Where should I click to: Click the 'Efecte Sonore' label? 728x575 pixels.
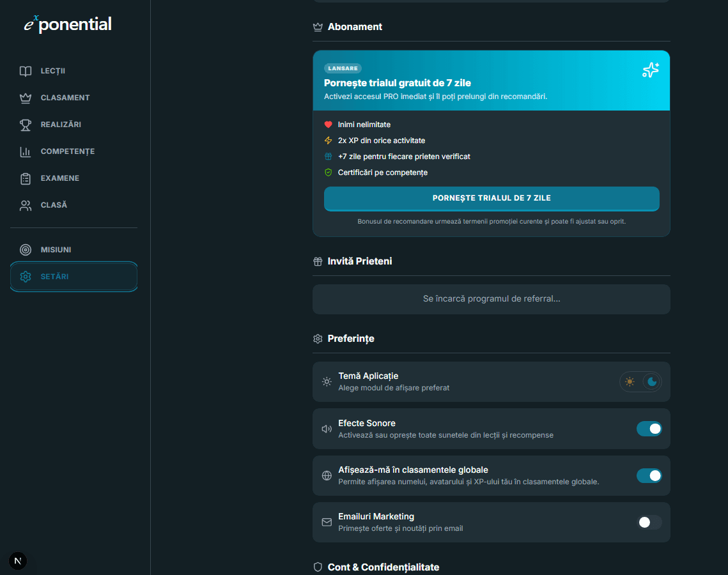point(367,423)
